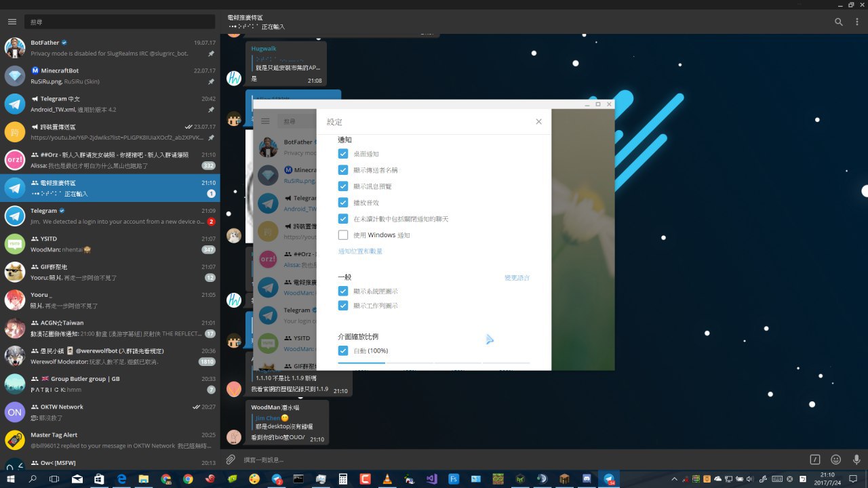
Task: Click the bot commands slash icon
Action: point(816,460)
